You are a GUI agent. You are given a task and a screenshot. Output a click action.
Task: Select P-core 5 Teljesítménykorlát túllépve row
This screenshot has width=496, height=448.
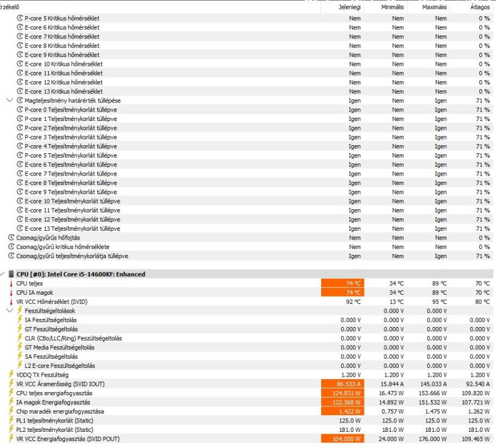[x=247, y=155]
